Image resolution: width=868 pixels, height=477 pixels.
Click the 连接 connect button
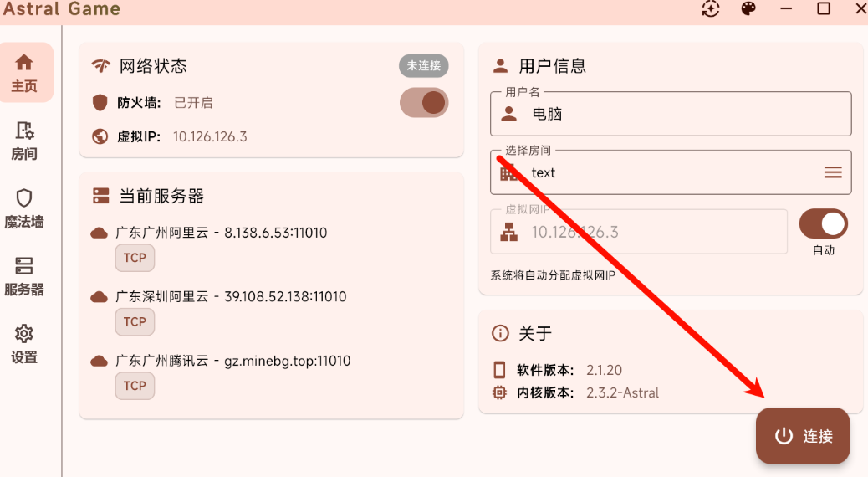coord(803,436)
